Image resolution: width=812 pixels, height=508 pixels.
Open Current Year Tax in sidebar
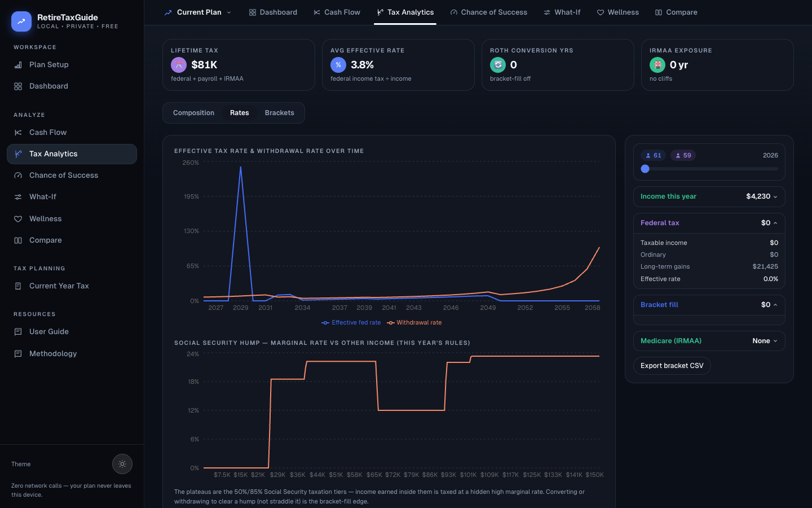[72, 286]
